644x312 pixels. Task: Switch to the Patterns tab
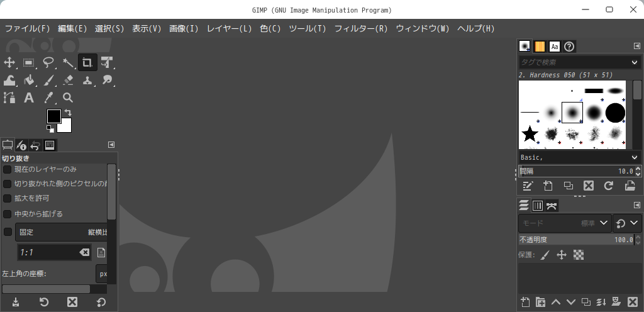click(x=540, y=47)
